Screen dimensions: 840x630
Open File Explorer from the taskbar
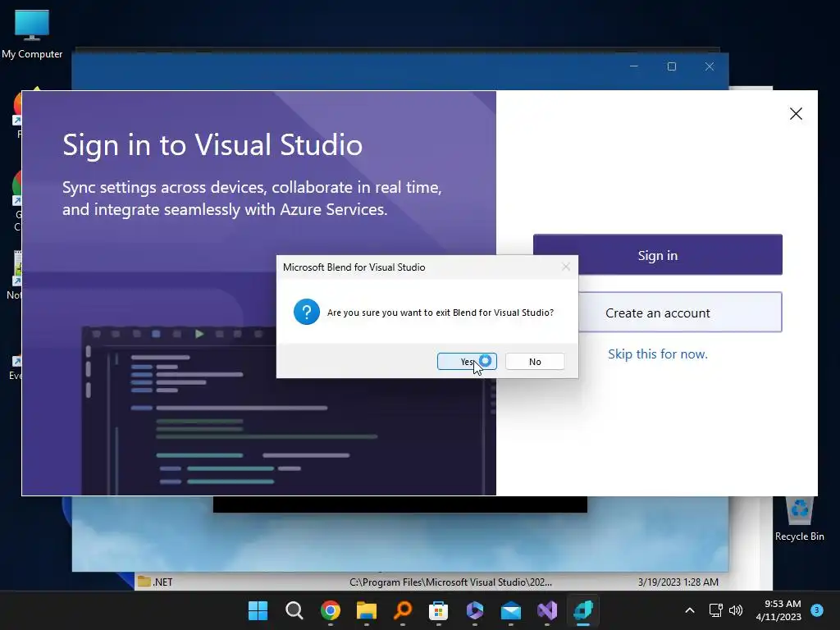pos(367,610)
